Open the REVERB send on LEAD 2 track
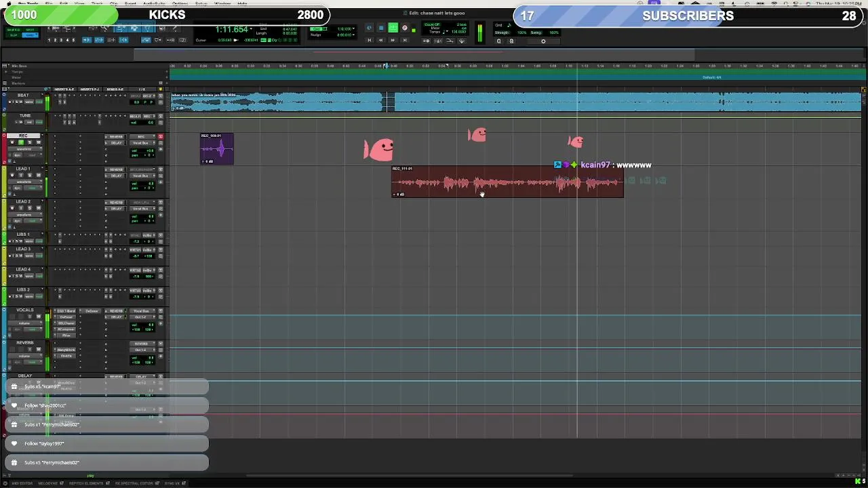The width and height of the screenshot is (868, 488). (116, 202)
